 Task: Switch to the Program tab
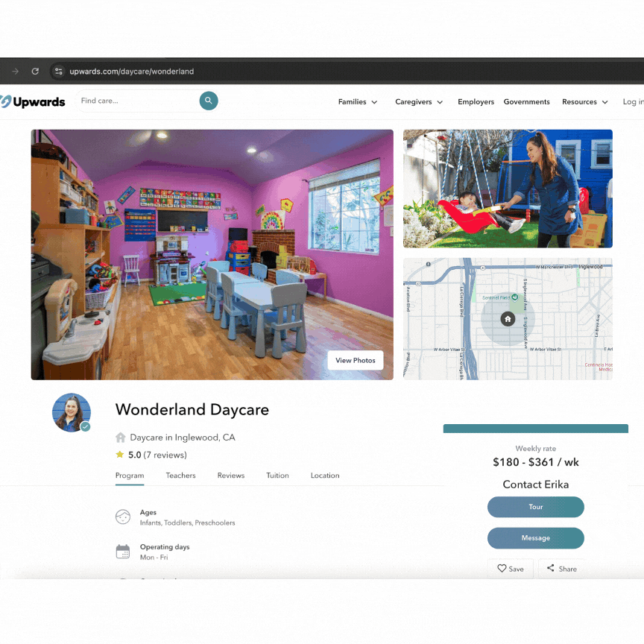[130, 476]
